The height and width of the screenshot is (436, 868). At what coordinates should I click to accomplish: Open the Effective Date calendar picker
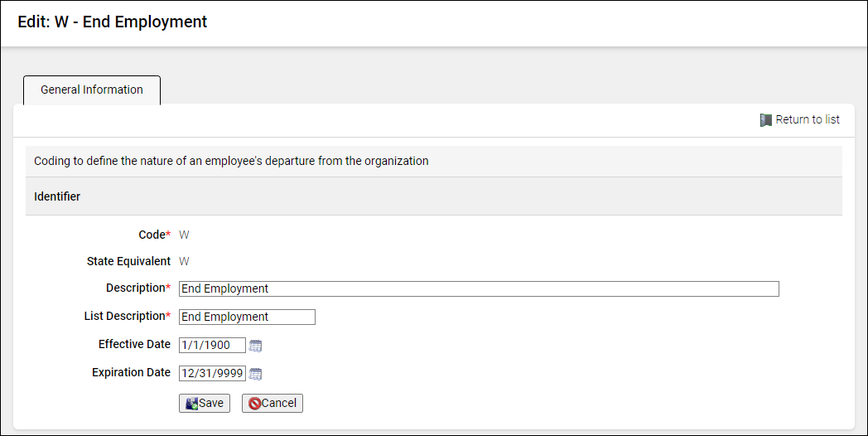point(255,346)
